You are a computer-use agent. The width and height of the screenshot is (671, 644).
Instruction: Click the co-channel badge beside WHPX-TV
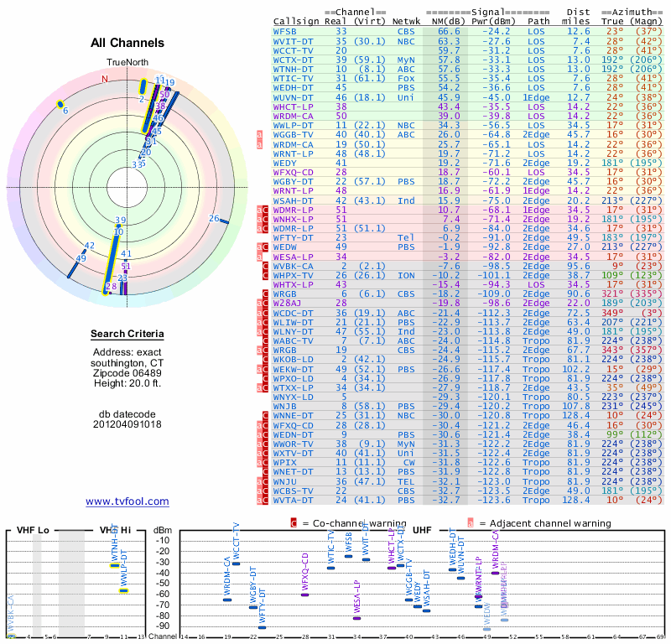pyautogui.click(x=265, y=276)
